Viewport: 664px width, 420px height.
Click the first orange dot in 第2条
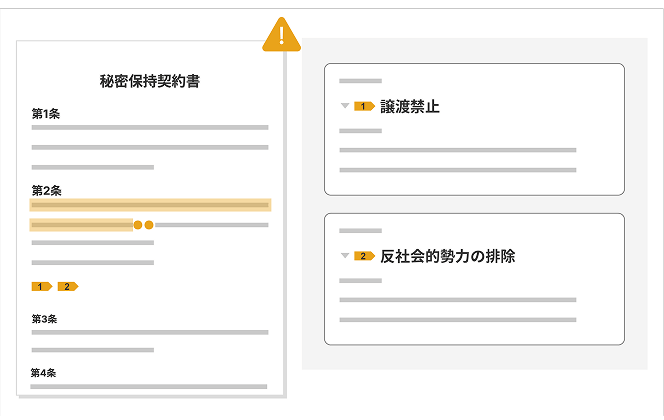tap(139, 225)
